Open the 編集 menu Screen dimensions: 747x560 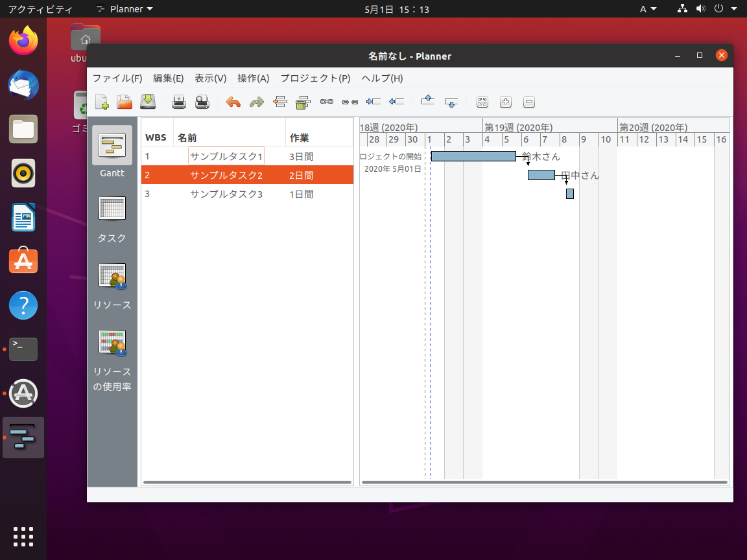click(x=168, y=78)
